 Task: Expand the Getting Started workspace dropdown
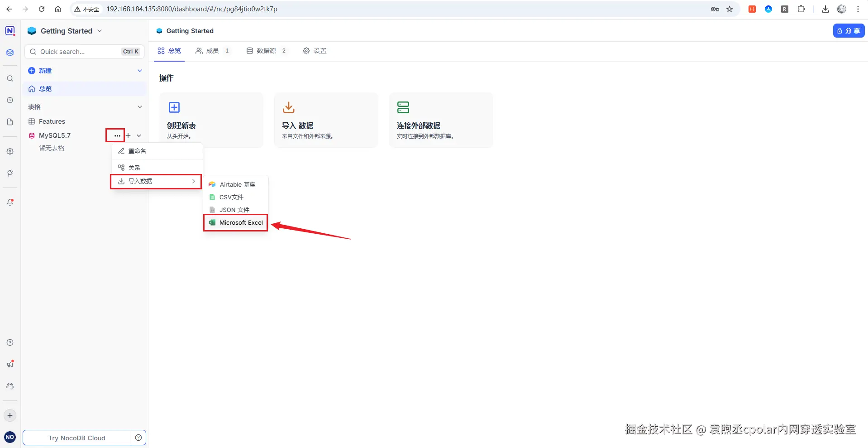tap(100, 31)
